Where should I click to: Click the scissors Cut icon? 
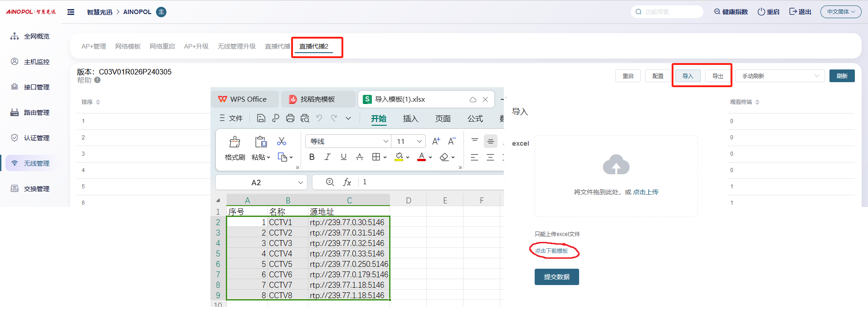click(282, 142)
